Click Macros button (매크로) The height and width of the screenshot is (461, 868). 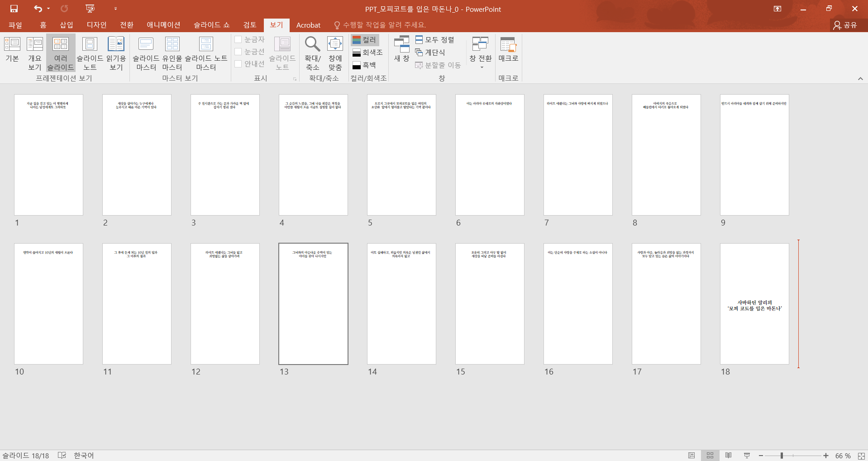click(x=508, y=49)
